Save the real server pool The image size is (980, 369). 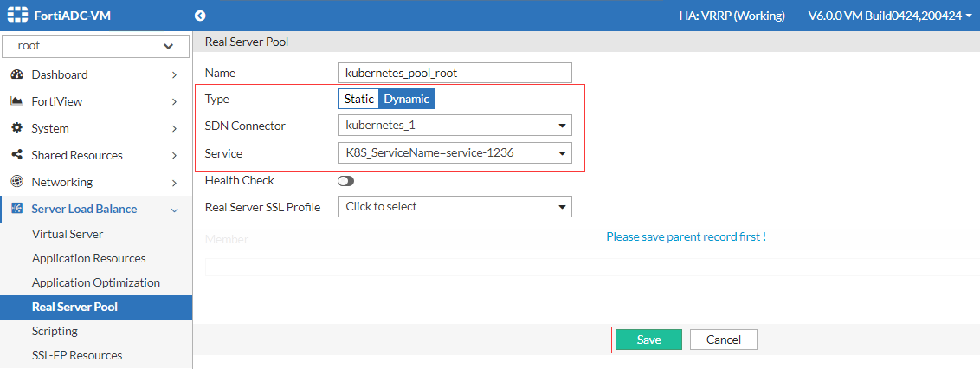[x=649, y=340]
